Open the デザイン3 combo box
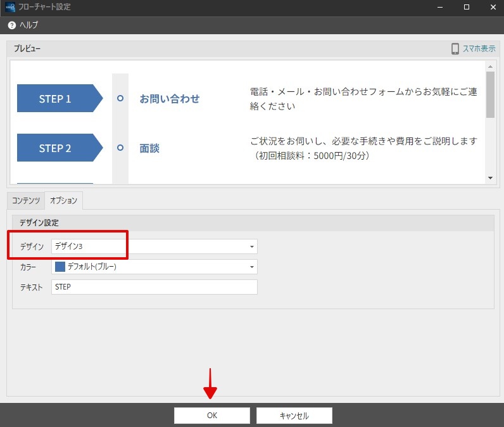This screenshot has width=504, height=427. point(154,246)
